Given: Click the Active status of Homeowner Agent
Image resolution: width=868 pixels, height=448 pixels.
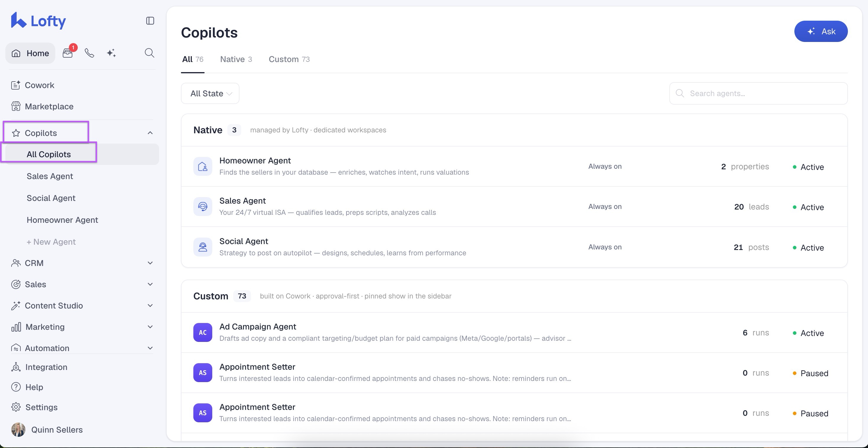Looking at the screenshot, I should 808,167.
